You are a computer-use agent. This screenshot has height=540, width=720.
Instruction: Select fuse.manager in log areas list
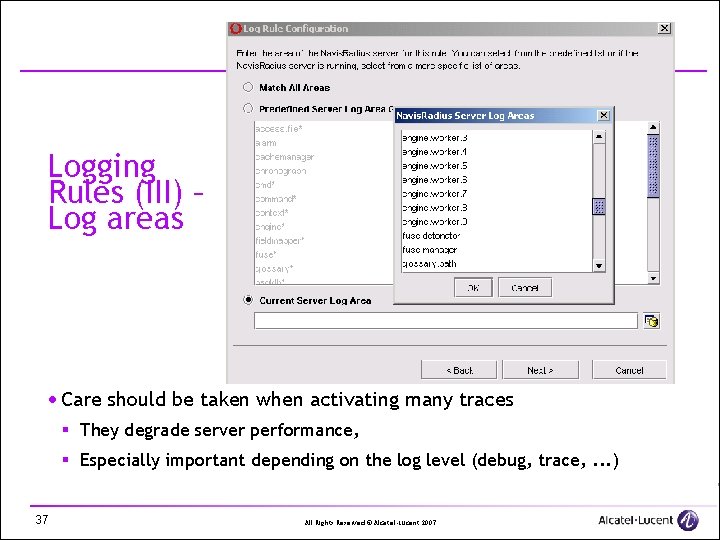(x=430, y=250)
